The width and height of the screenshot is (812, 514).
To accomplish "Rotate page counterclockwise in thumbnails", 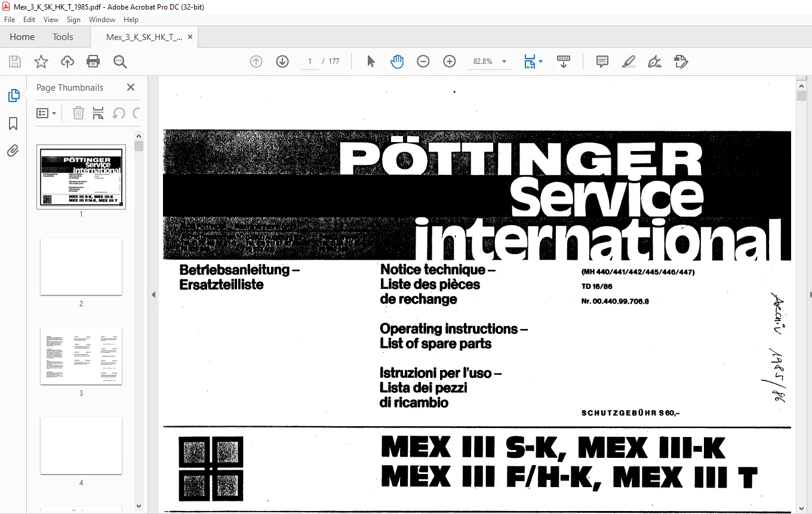I will coord(119,113).
